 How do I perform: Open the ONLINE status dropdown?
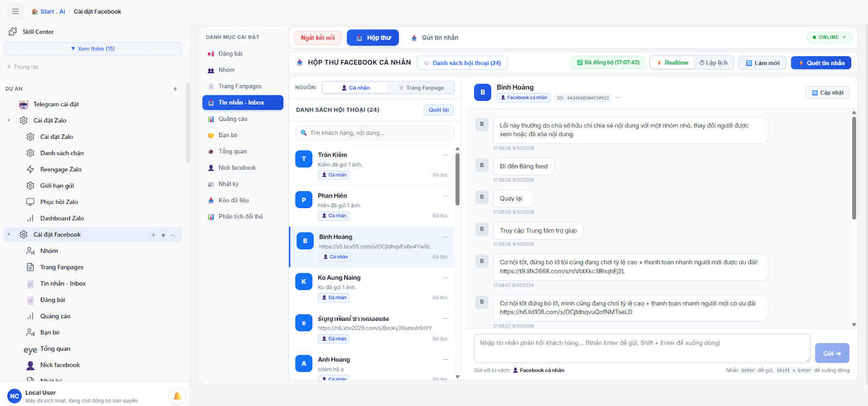(x=829, y=37)
